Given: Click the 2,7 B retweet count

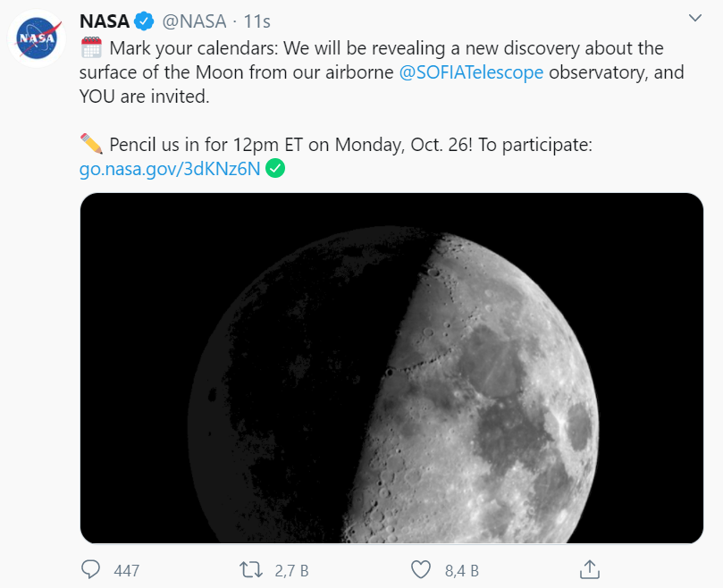Looking at the screenshot, I should [291, 569].
